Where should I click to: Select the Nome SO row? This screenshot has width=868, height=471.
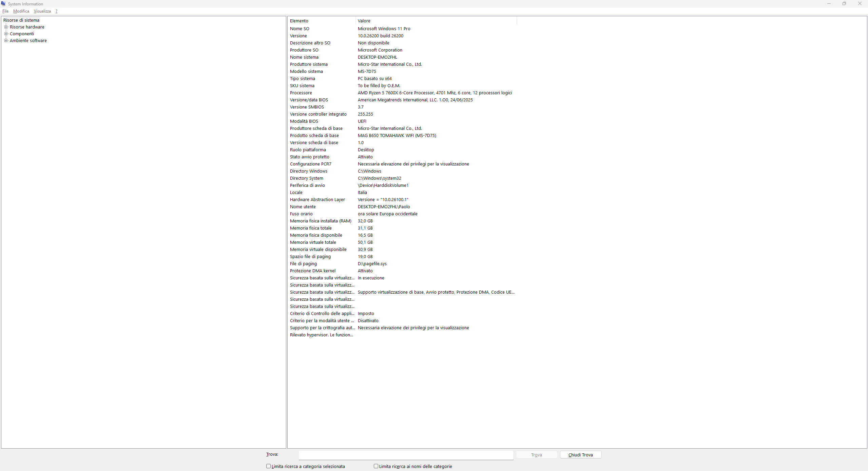(x=402, y=29)
